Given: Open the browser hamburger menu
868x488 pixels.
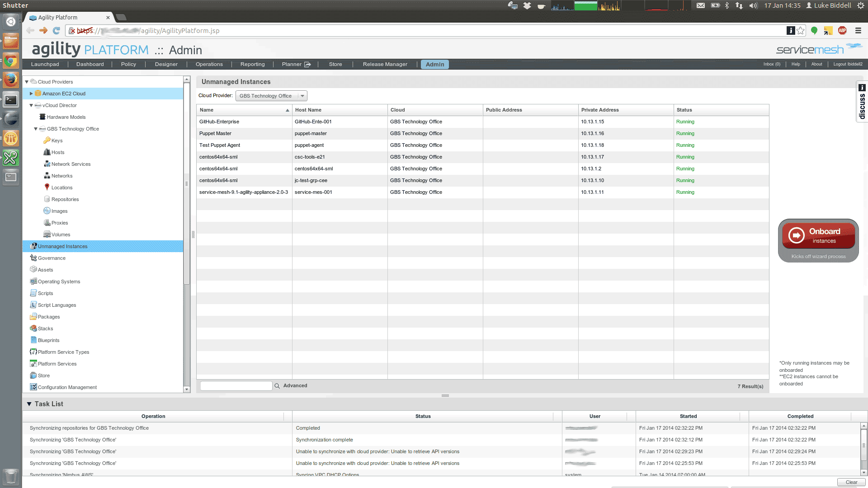Looking at the screenshot, I should pos(858,31).
